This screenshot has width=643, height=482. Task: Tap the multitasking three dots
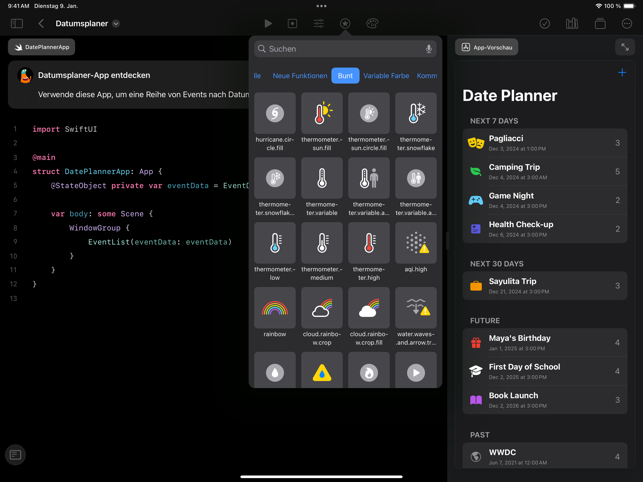[x=322, y=6]
